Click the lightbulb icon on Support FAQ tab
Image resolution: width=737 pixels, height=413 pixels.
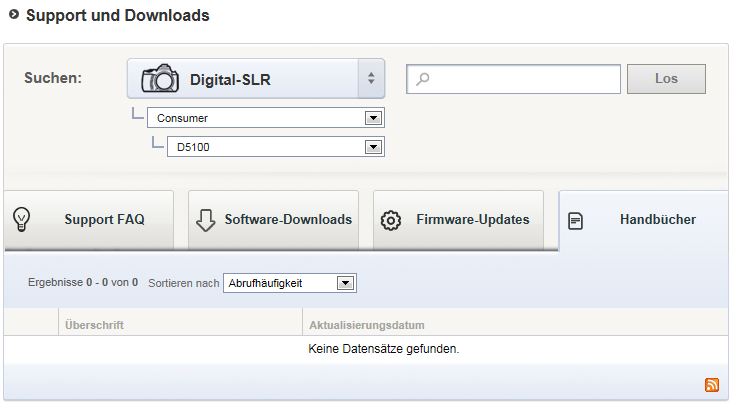22,219
